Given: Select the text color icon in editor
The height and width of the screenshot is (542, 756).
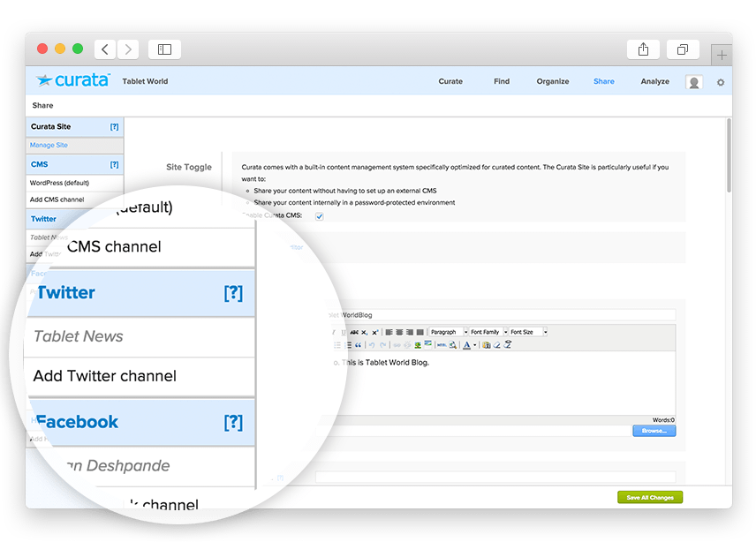Looking at the screenshot, I should tap(465, 345).
